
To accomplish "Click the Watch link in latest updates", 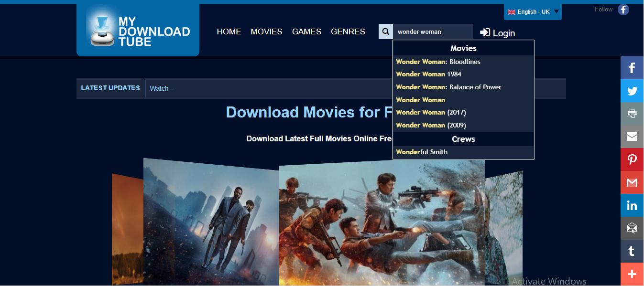I will click(159, 88).
